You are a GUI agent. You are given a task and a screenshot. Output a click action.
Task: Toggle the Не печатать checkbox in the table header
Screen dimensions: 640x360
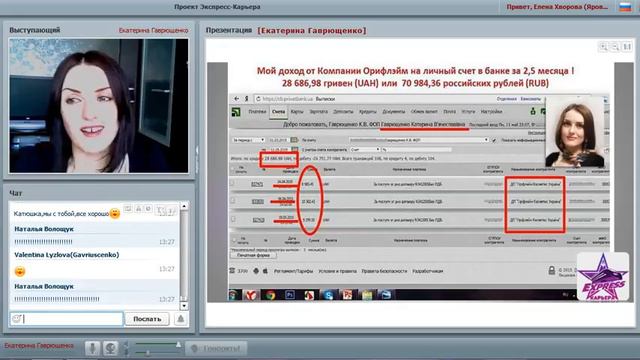(x=233, y=168)
